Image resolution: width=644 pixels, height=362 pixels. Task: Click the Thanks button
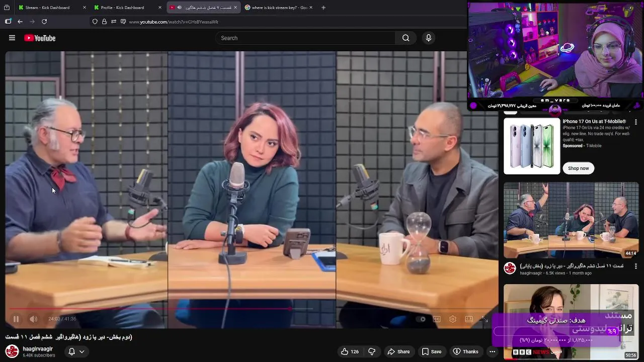(466, 351)
